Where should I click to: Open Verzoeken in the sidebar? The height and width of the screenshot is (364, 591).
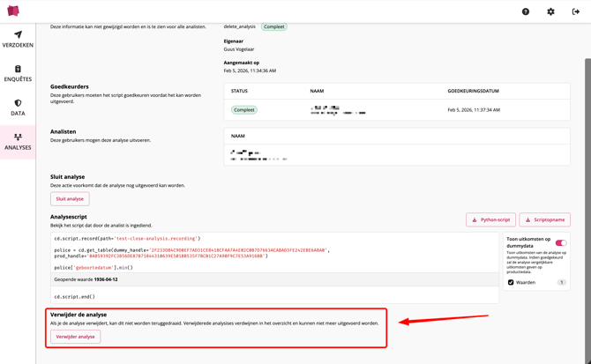tap(18, 39)
